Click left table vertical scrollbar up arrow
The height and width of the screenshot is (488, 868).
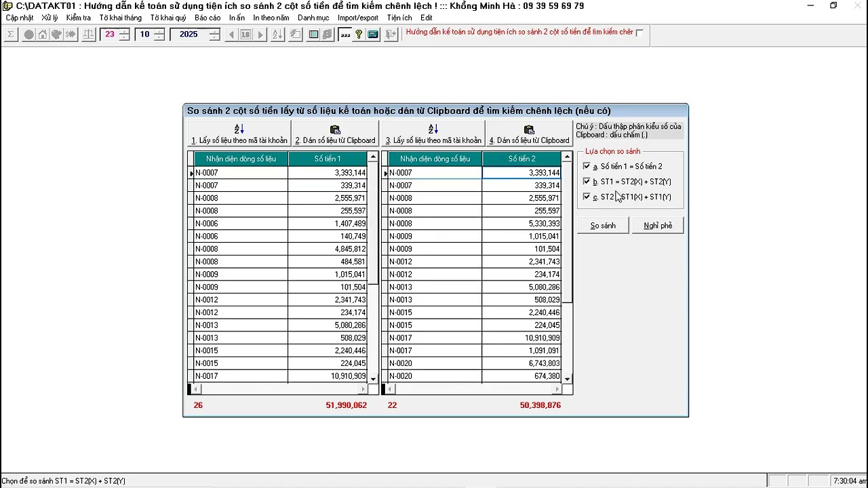click(373, 157)
